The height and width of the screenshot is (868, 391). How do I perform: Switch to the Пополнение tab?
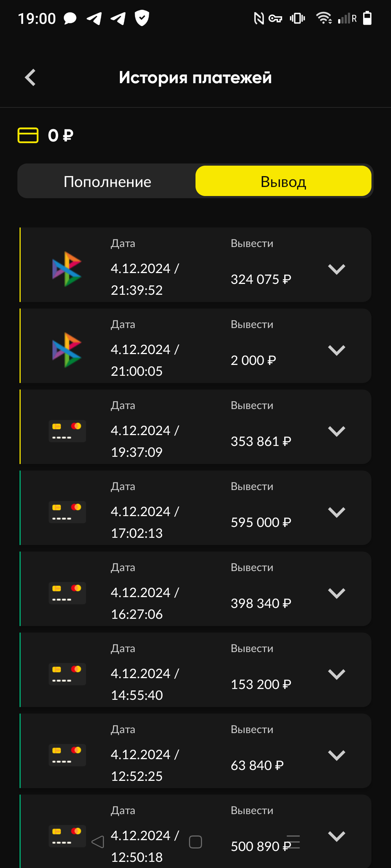pyautogui.click(x=107, y=182)
